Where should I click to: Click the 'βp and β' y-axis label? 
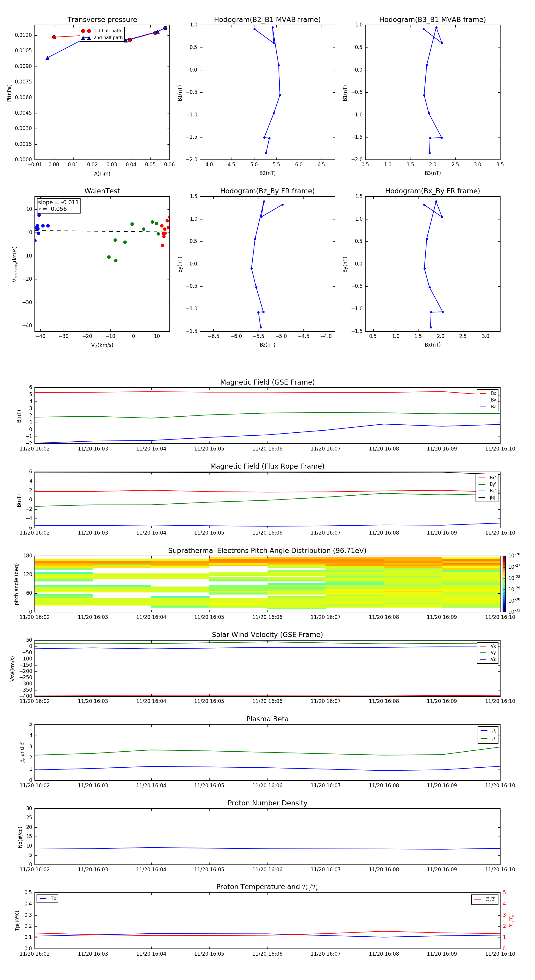point(22,752)
